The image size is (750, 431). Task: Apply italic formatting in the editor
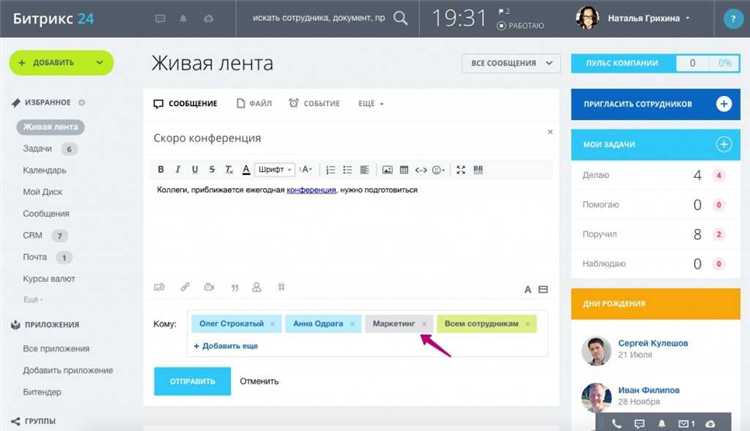[177, 169]
